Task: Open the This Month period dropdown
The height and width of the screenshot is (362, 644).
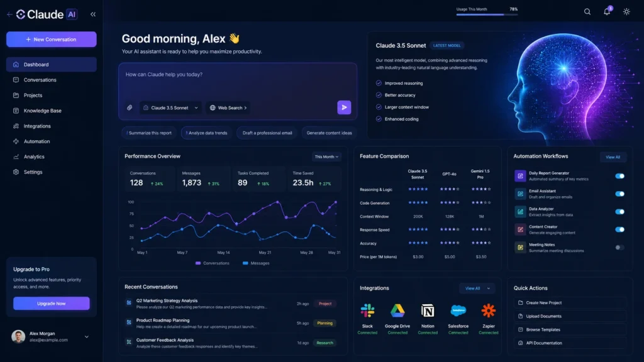Action: click(x=326, y=156)
